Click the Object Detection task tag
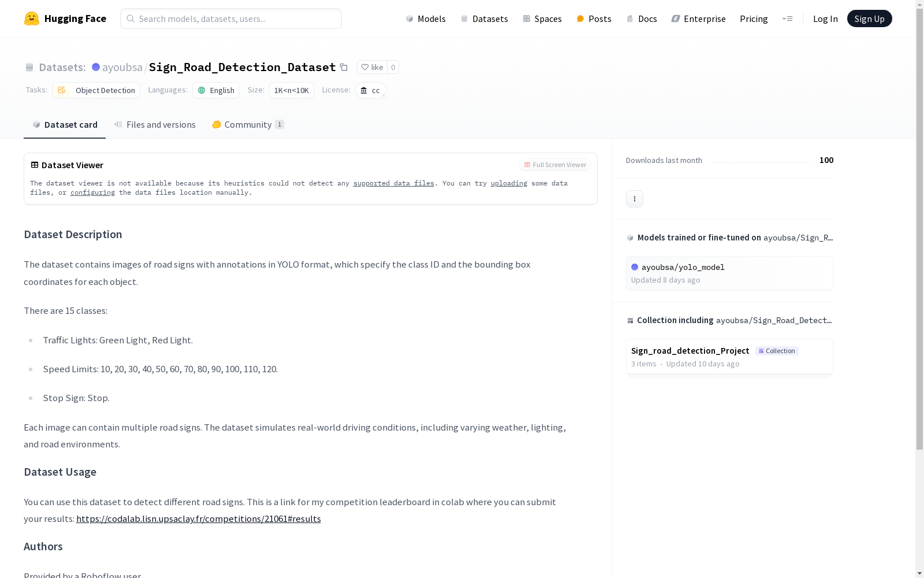Viewport: 924px width, 578px height. pos(96,90)
